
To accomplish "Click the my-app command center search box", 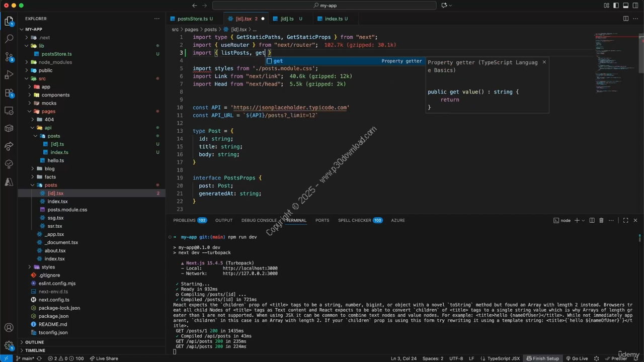I will point(325,6).
